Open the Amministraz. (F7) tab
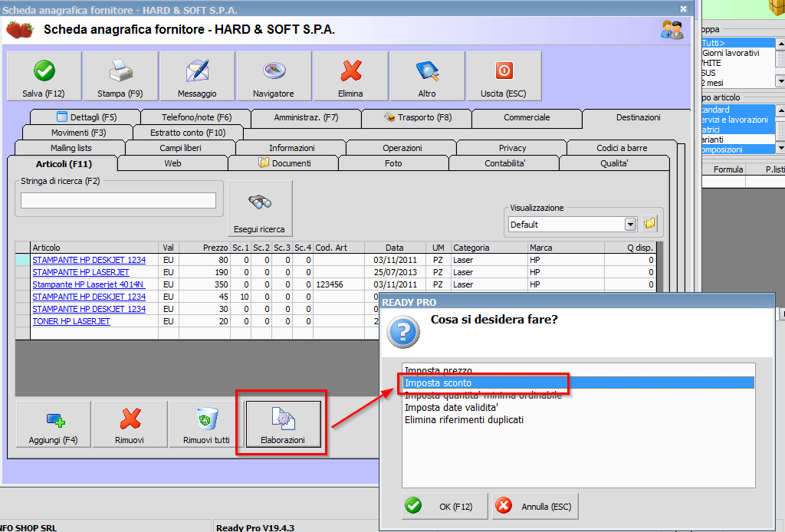 click(x=306, y=117)
